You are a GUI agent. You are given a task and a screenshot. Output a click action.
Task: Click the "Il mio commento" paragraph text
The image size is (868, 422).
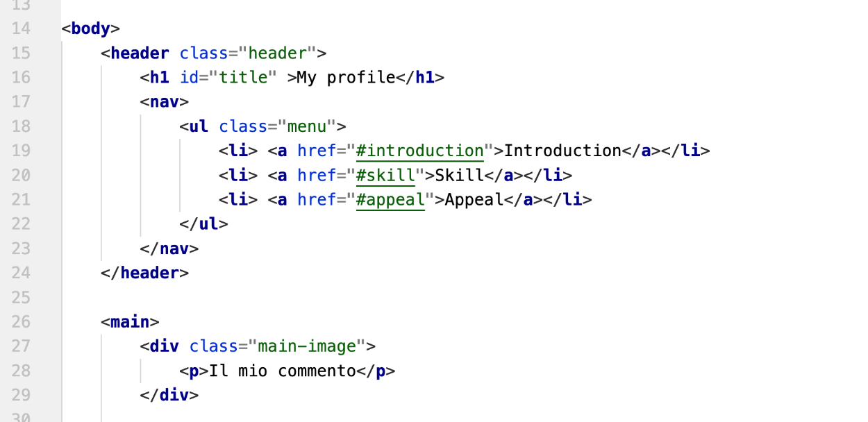tap(282, 371)
